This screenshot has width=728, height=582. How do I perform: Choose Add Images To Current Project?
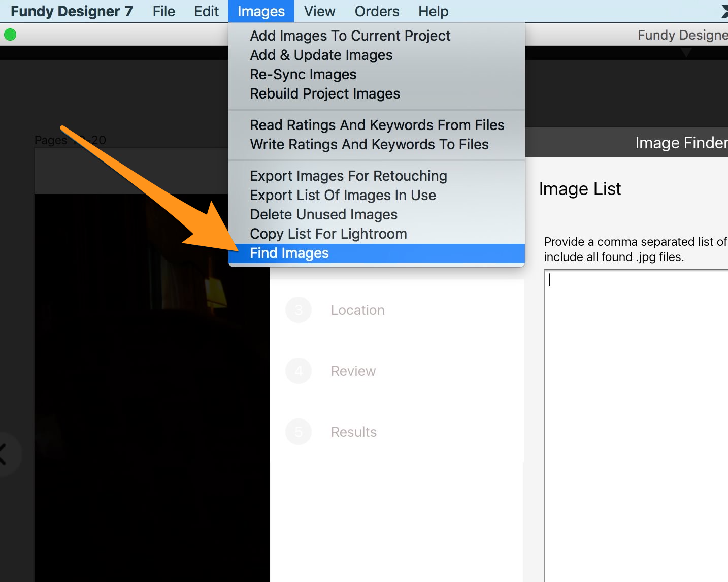pyautogui.click(x=377, y=36)
